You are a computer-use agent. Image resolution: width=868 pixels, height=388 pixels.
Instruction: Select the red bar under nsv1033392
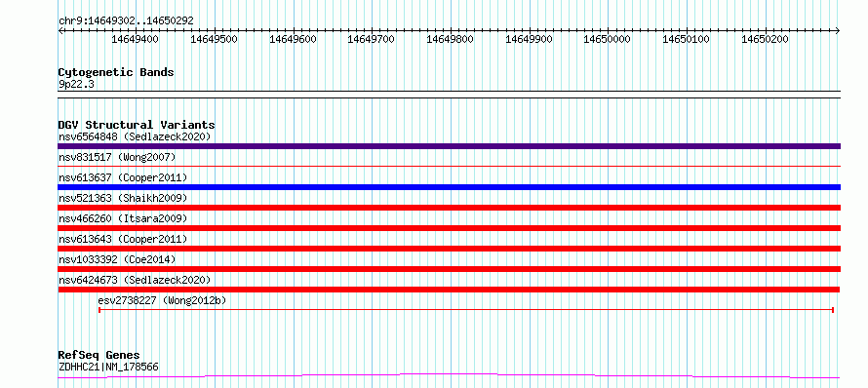(x=449, y=269)
